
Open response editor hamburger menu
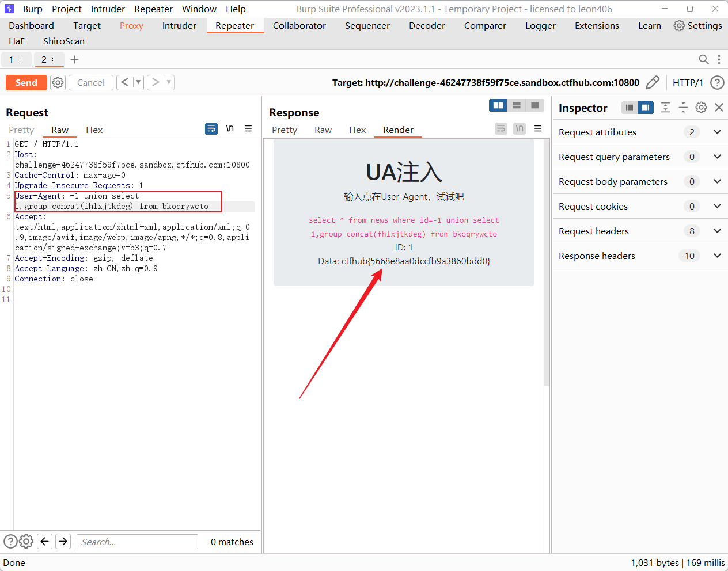(538, 128)
